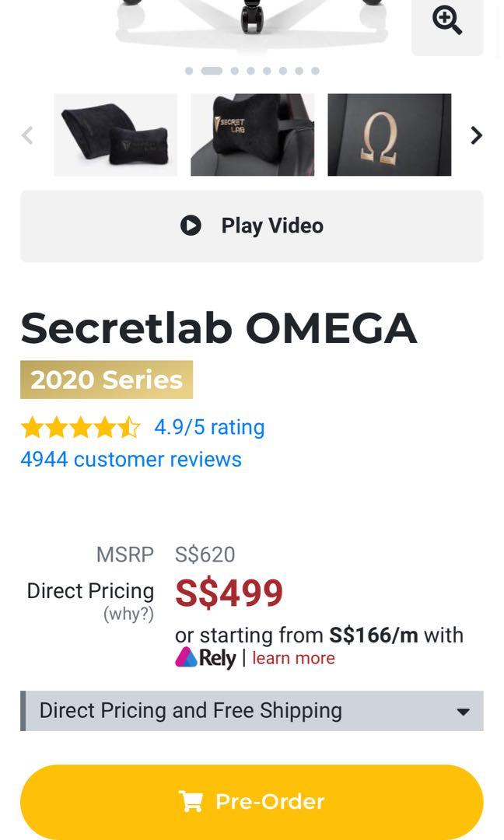Viewport: 504px width, 840px height.
Task: Click the Play Video circular play icon
Action: (191, 226)
